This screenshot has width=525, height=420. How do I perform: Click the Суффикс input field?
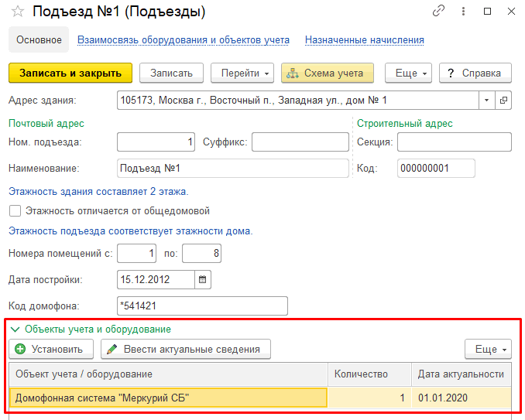300,142
